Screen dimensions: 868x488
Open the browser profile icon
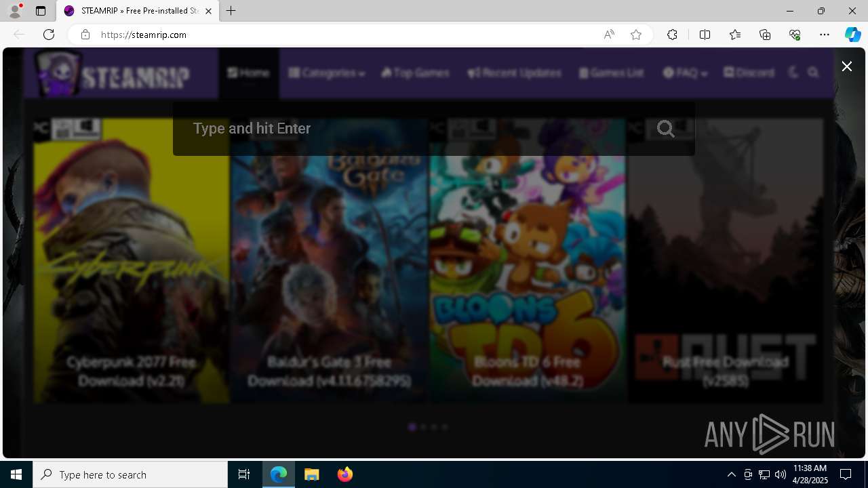pos(15,11)
